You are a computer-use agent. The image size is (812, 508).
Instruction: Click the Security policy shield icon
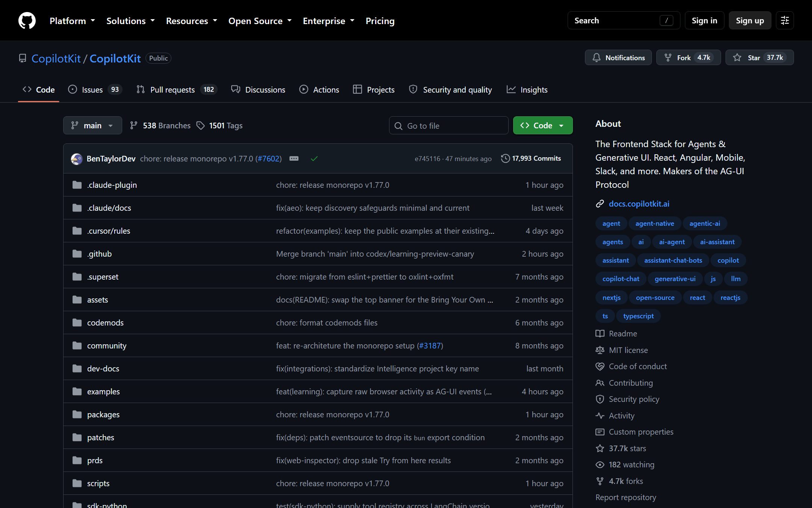tap(600, 399)
